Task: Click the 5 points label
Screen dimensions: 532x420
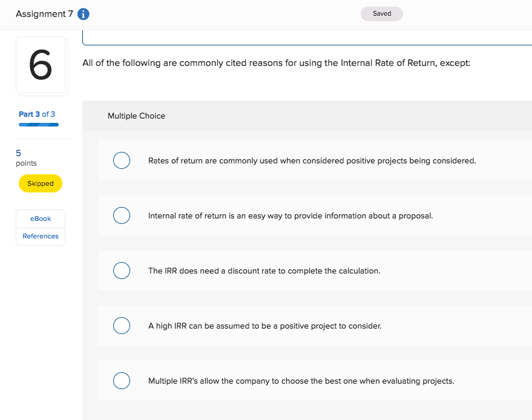Action: [x=26, y=158]
